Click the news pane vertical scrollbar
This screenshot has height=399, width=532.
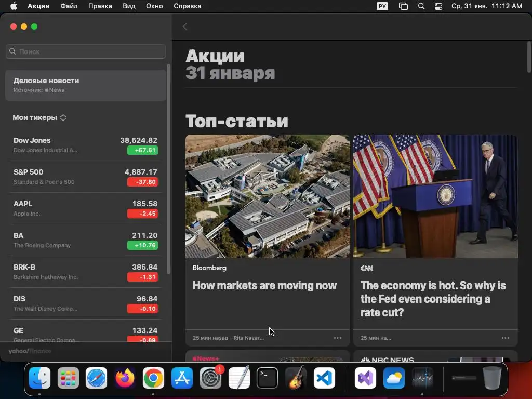point(529,57)
